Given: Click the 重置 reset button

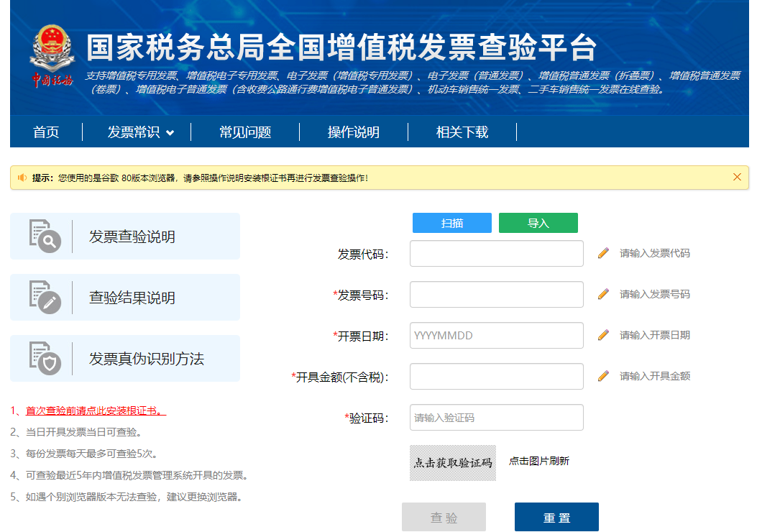Looking at the screenshot, I should 556,516.
